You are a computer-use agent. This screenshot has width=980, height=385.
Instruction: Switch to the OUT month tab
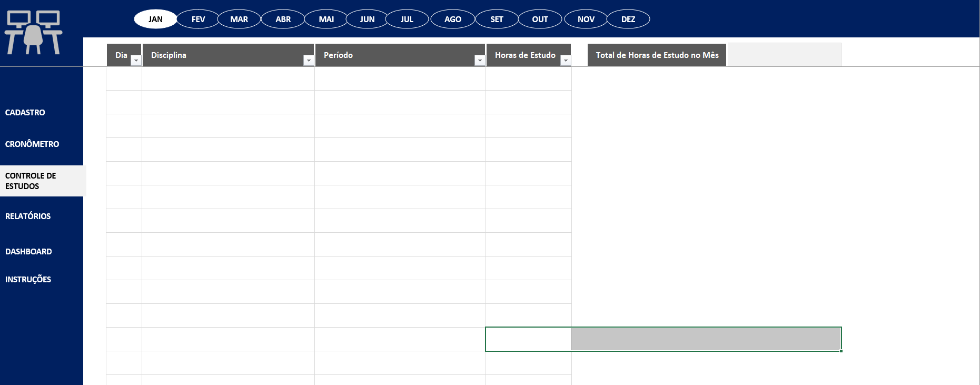[540, 19]
